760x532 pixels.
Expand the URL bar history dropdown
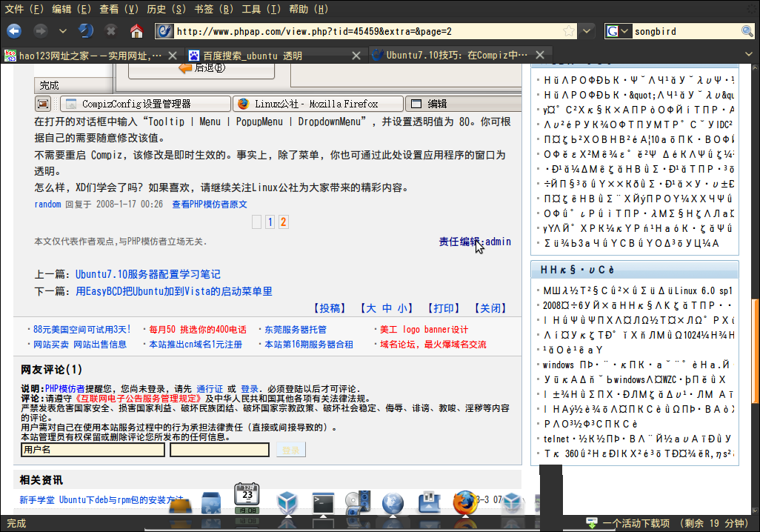pyautogui.click(x=587, y=32)
